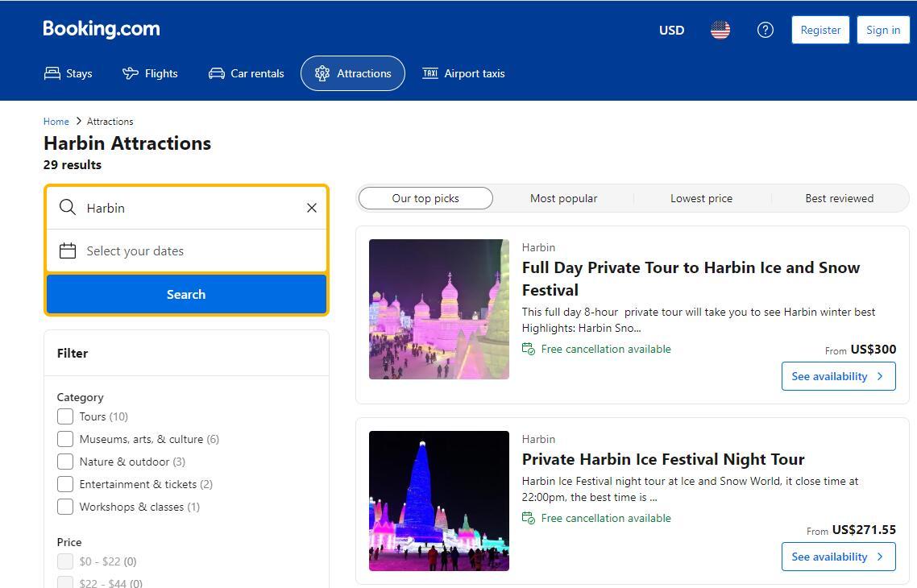Image resolution: width=917 pixels, height=588 pixels.
Task: Enable Museums, arts, & culture filter
Action: pos(65,439)
